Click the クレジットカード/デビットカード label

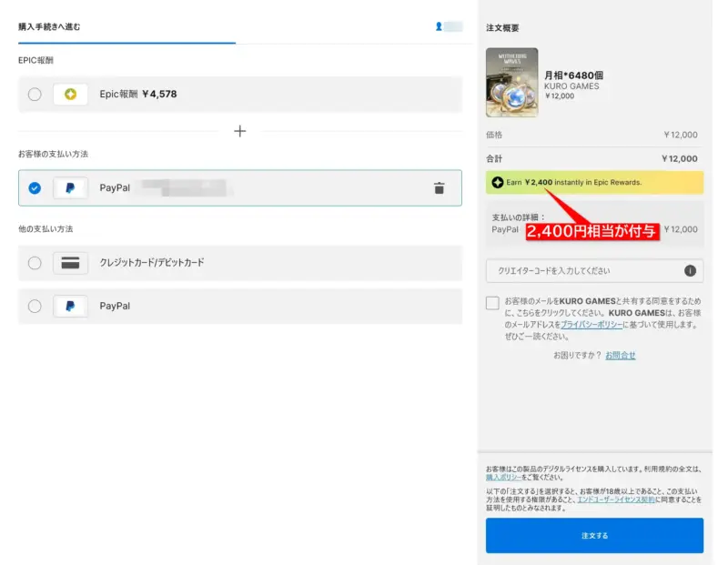click(152, 263)
